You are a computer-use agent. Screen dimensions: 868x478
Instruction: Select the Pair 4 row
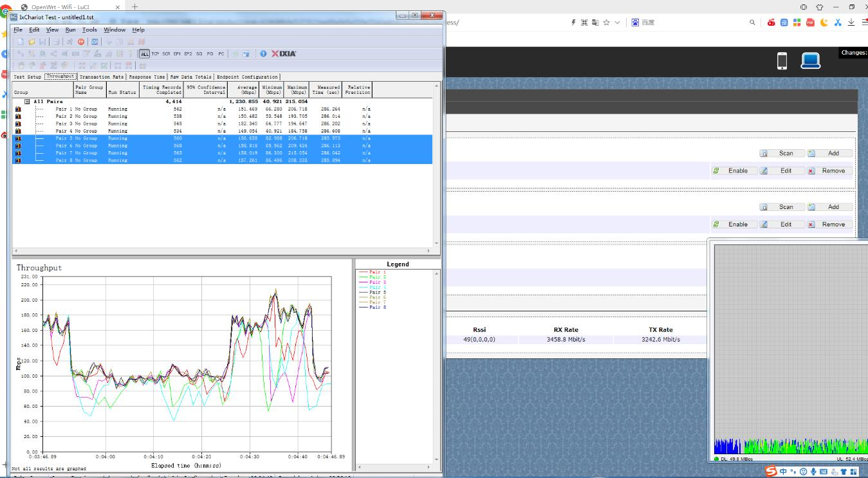(222, 131)
